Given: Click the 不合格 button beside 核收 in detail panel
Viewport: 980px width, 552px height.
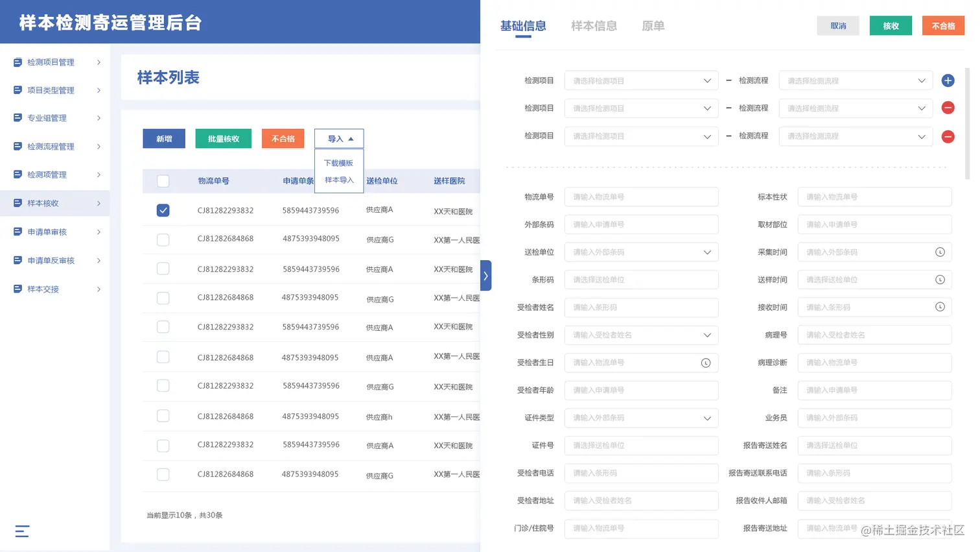Looking at the screenshot, I should point(943,26).
